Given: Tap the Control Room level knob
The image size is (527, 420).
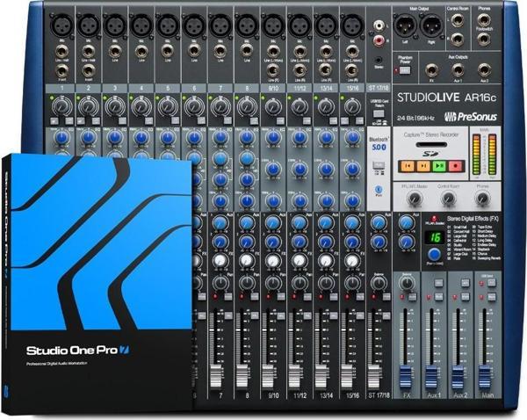Looking at the screenshot, I should click(448, 199).
